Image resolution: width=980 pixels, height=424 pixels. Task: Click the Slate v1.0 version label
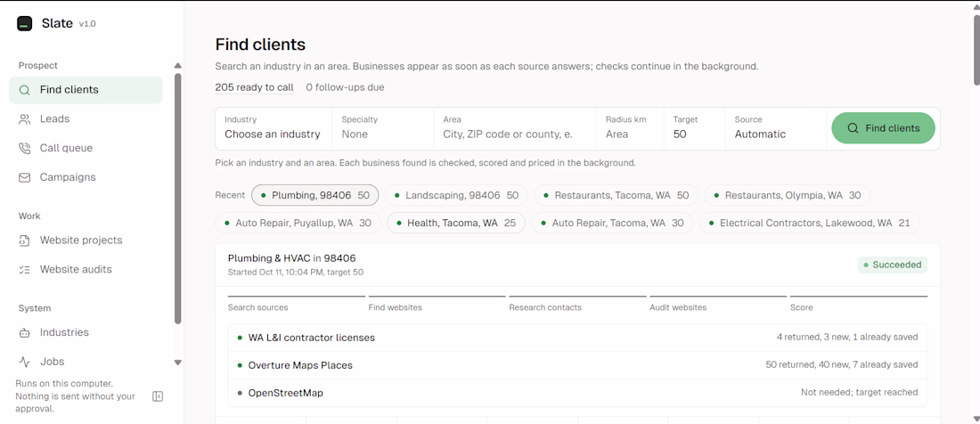click(x=87, y=24)
